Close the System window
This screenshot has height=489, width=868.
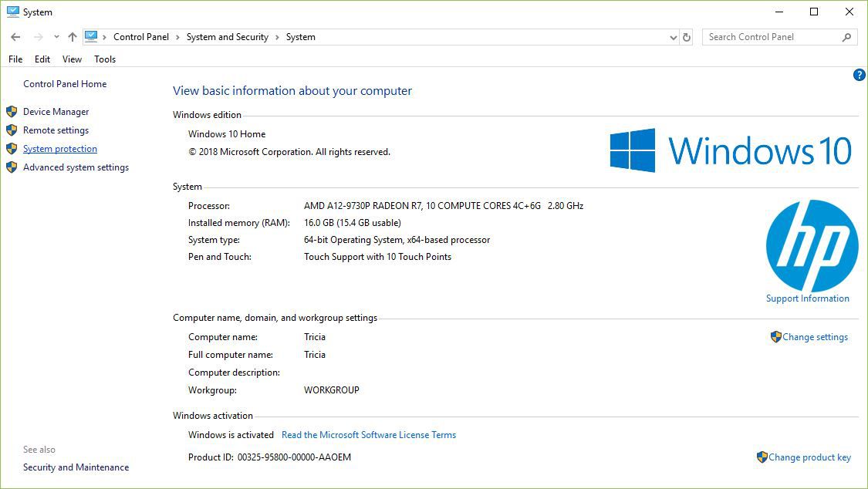(849, 12)
